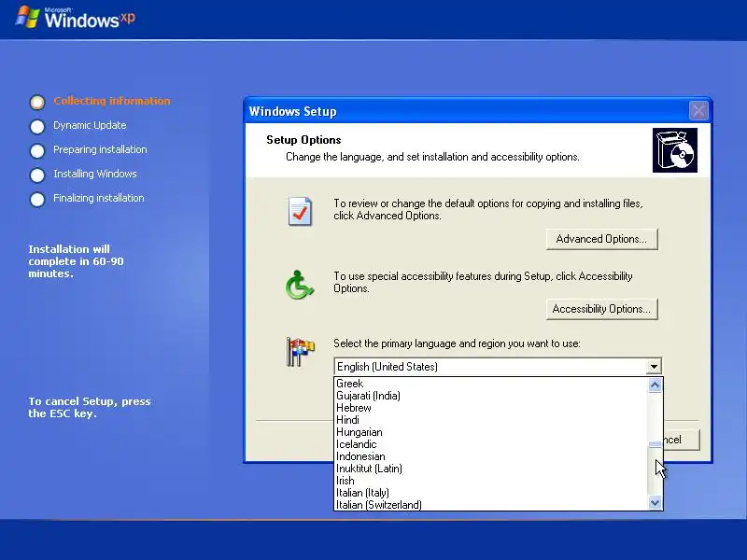Screen dimensions: 747x560
Task: Select Hebrew in the list
Action: click(x=491, y=408)
